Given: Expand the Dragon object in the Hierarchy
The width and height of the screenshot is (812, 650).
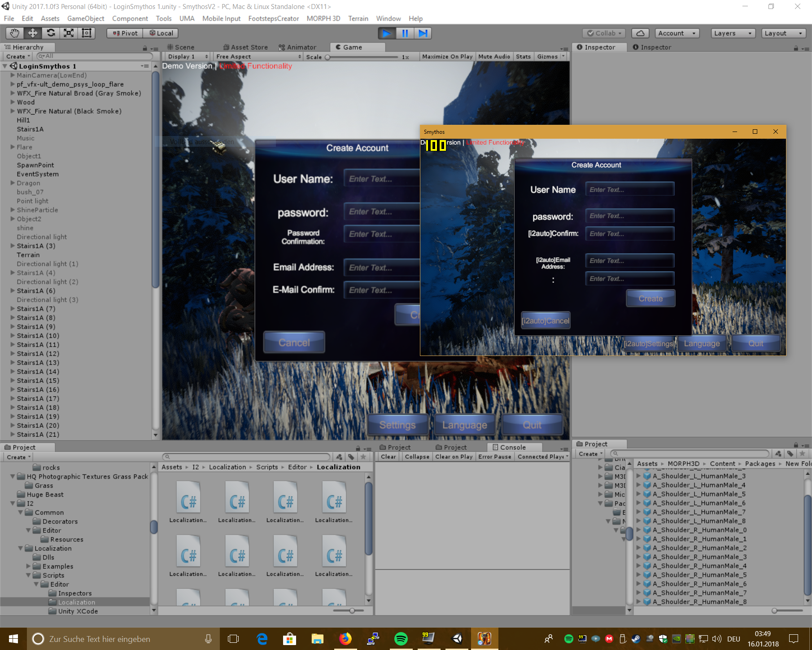Looking at the screenshot, I should 13,183.
